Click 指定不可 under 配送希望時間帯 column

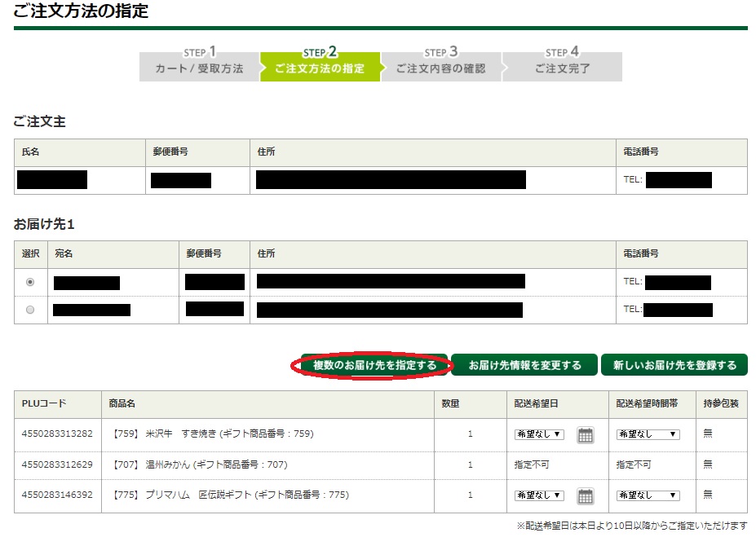[634, 464]
